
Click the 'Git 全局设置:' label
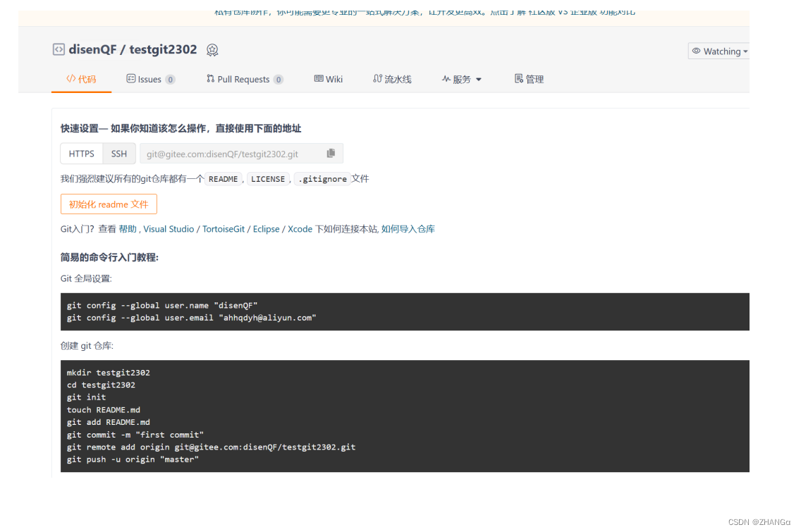point(86,279)
